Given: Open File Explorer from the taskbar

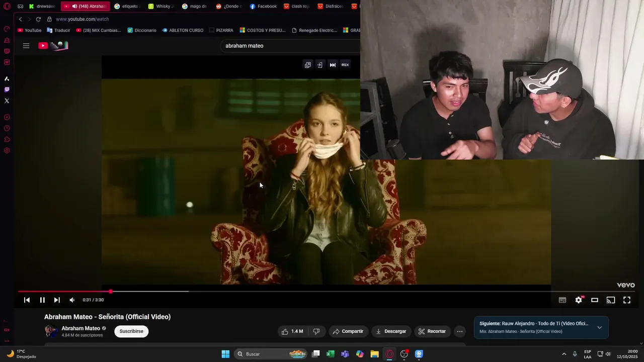Looking at the screenshot, I should pyautogui.click(x=374, y=354).
